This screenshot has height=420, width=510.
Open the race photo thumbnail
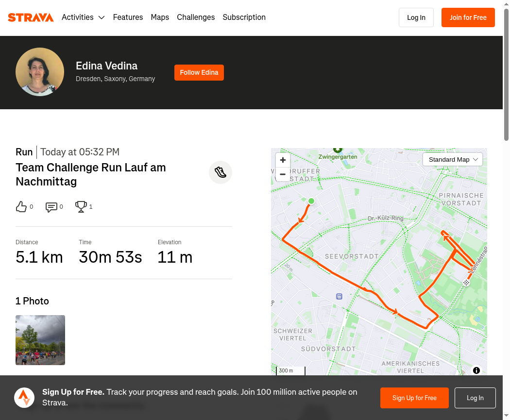coord(40,340)
